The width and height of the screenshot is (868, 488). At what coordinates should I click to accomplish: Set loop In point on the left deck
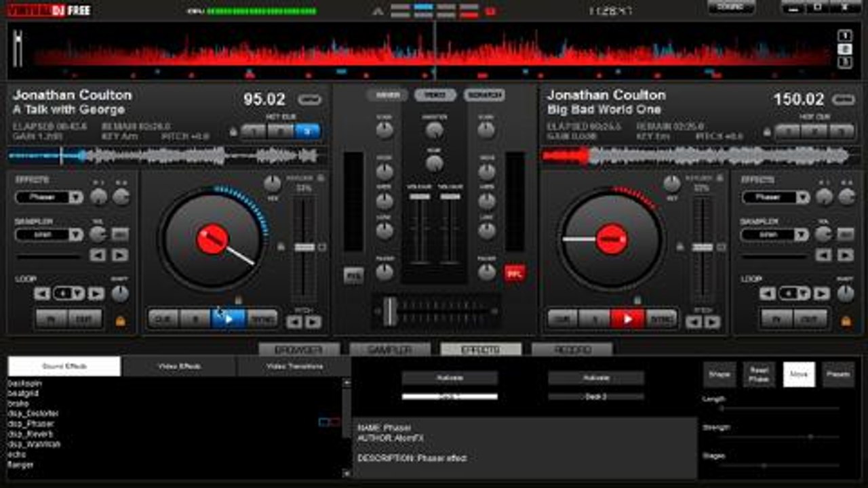click(52, 319)
